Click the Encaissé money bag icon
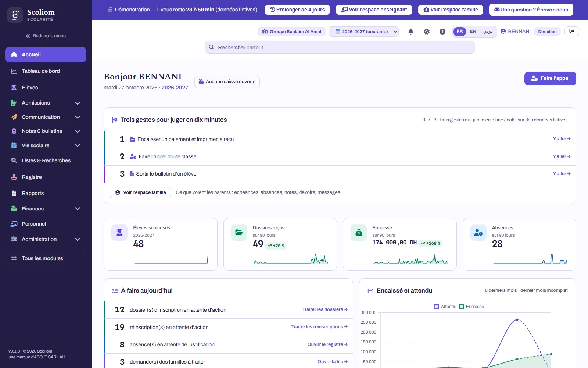 point(359,233)
